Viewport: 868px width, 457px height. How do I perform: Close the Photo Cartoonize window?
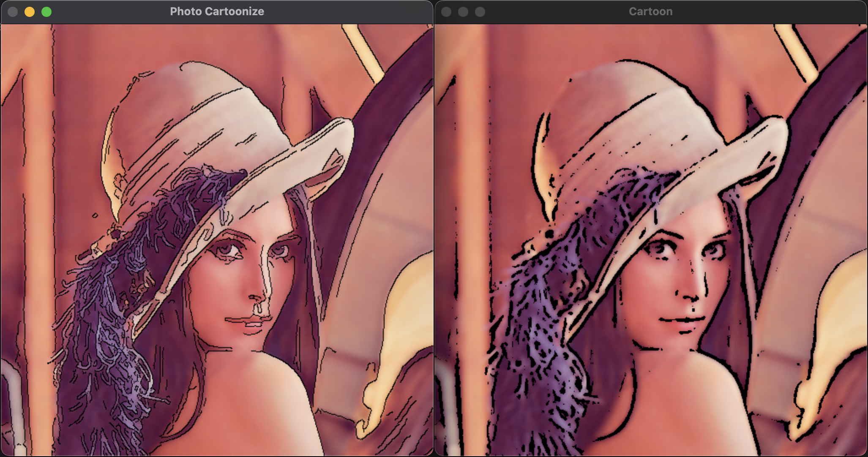coord(13,12)
